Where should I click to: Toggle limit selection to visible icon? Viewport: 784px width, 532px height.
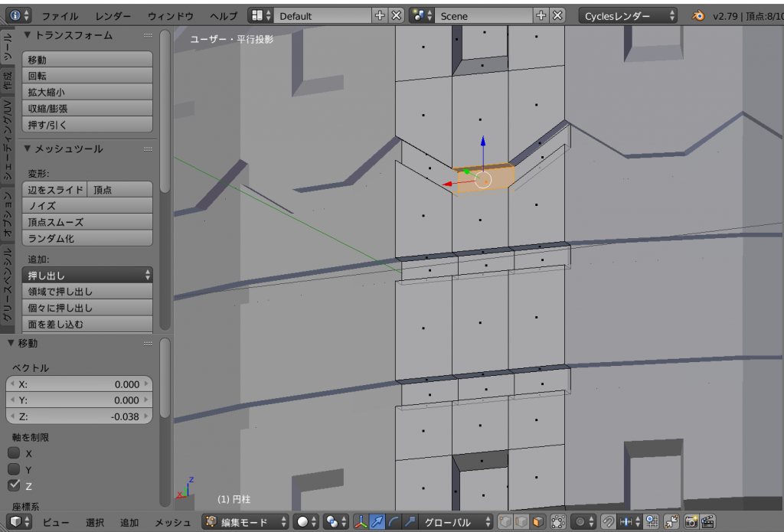coord(558,522)
